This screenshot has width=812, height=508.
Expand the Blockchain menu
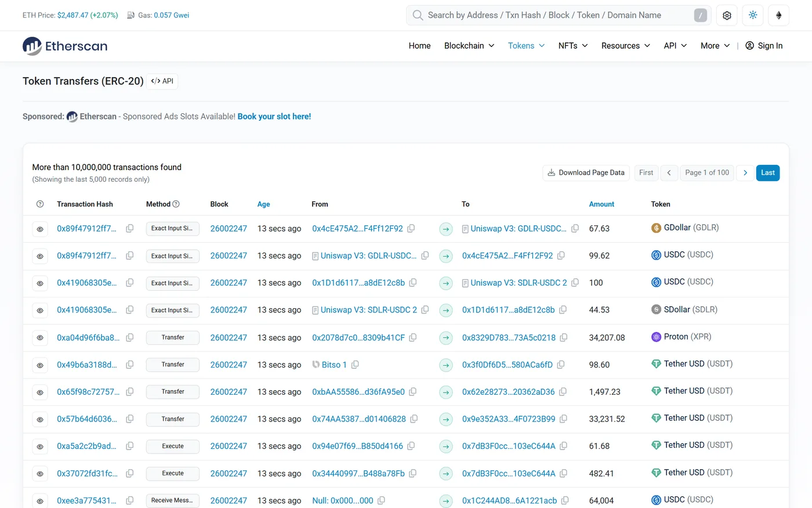tap(469, 46)
